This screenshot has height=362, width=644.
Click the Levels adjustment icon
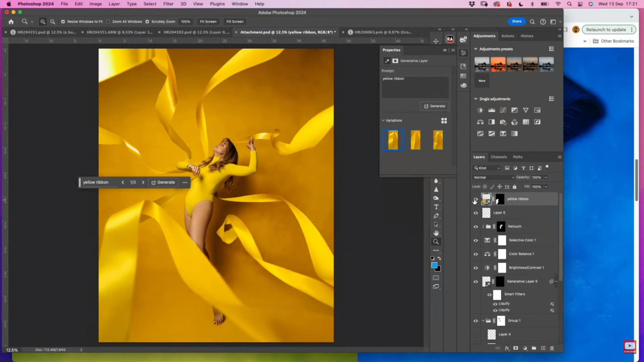point(491,110)
